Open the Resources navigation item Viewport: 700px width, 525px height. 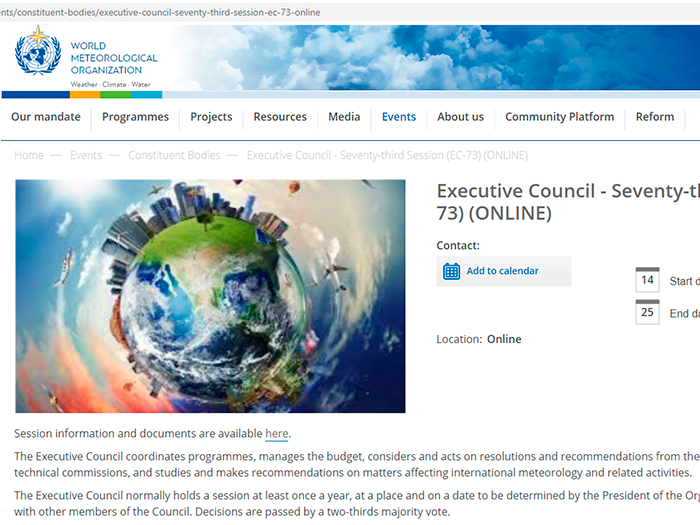click(x=280, y=117)
